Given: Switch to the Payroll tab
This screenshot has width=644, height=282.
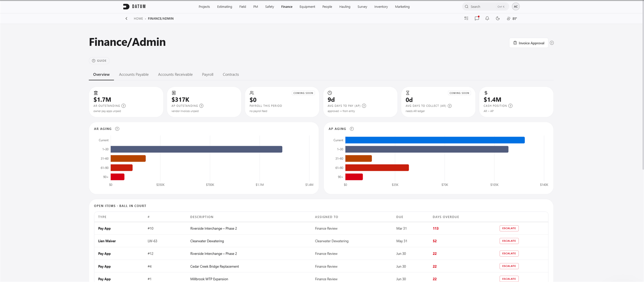Looking at the screenshot, I should [208, 75].
